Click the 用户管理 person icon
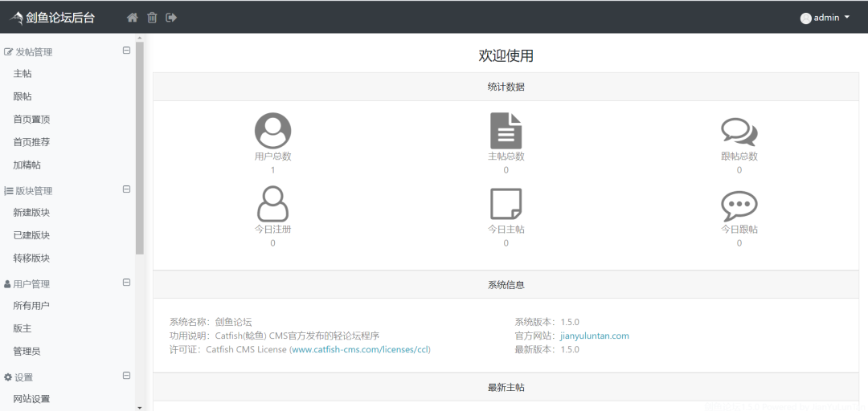Image resolution: width=868 pixels, height=411 pixels. [7, 284]
